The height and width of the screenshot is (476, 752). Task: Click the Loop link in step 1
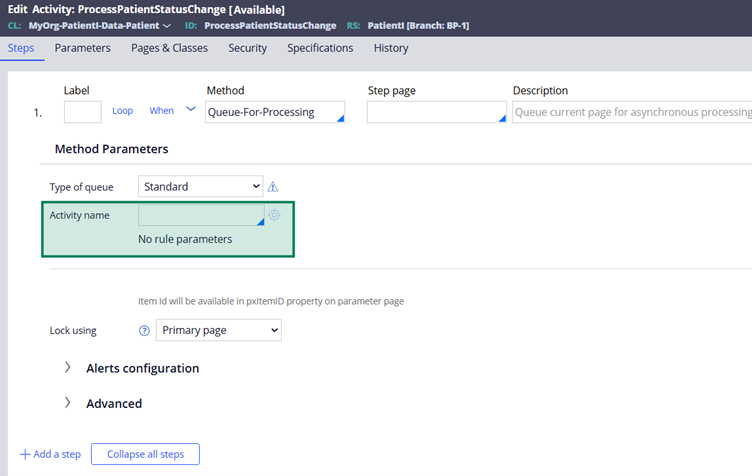point(122,111)
